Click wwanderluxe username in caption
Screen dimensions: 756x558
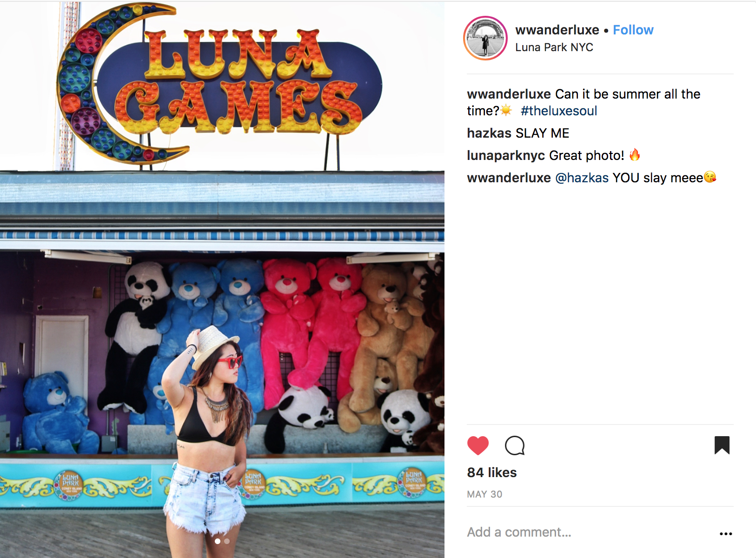[509, 94]
